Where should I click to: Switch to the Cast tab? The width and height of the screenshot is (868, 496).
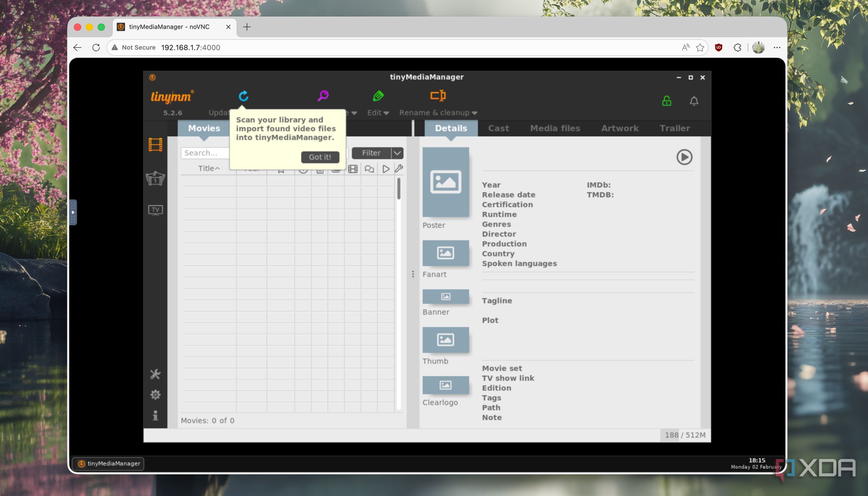[498, 128]
